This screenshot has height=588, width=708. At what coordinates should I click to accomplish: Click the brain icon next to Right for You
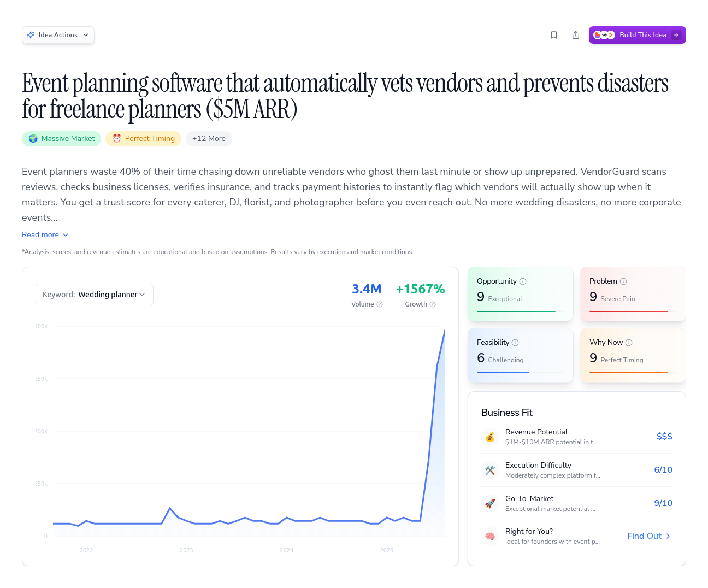coord(490,536)
